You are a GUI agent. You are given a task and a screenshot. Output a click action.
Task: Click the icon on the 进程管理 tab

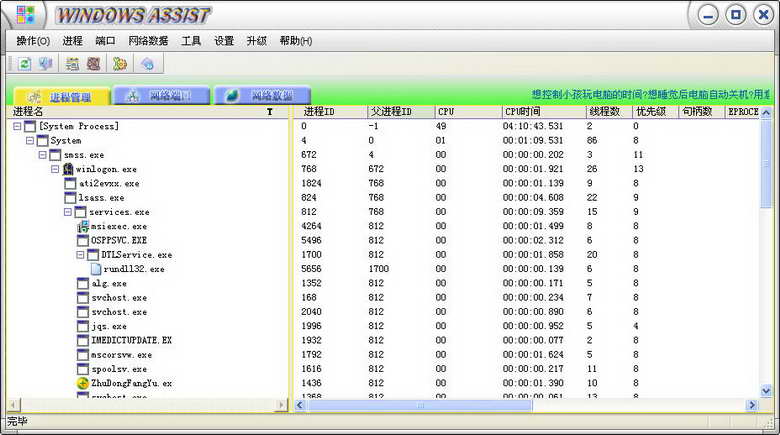[x=34, y=97]
